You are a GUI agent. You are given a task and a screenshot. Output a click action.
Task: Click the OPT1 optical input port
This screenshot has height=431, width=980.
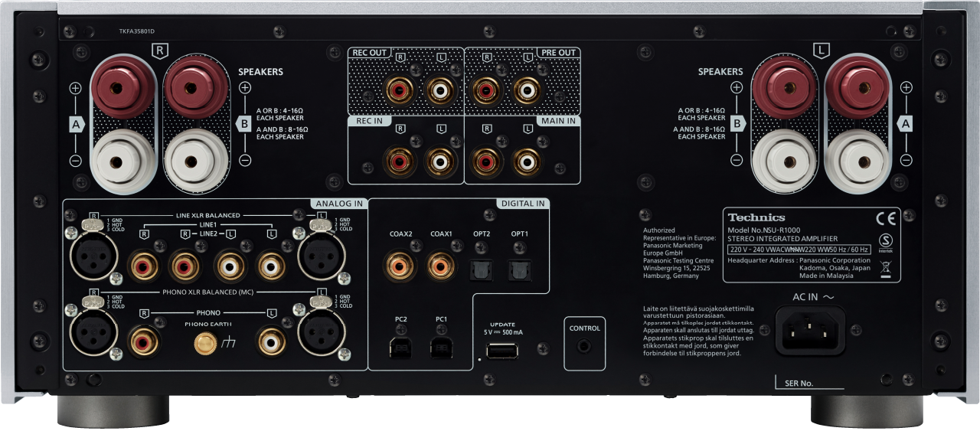521,268
